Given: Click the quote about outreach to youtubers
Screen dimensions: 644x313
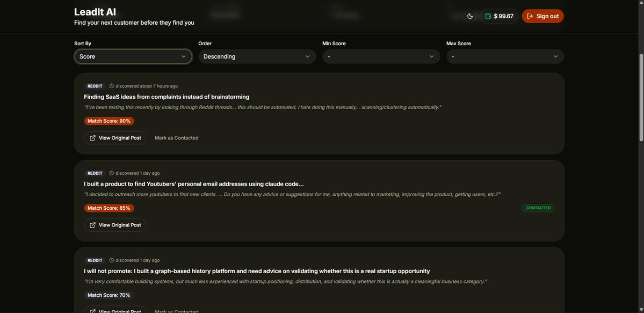Looking at the screenshot, I should tap(292, 194).
